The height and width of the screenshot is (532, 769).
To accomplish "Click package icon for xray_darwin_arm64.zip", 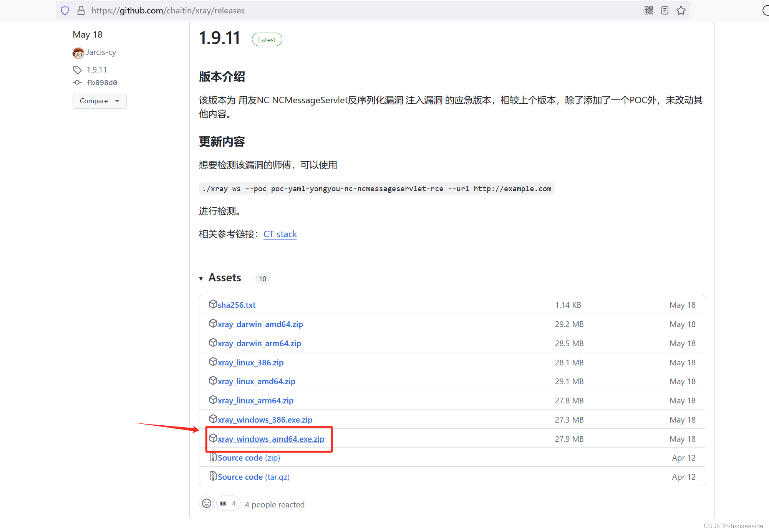I will [x=213, y=342].
